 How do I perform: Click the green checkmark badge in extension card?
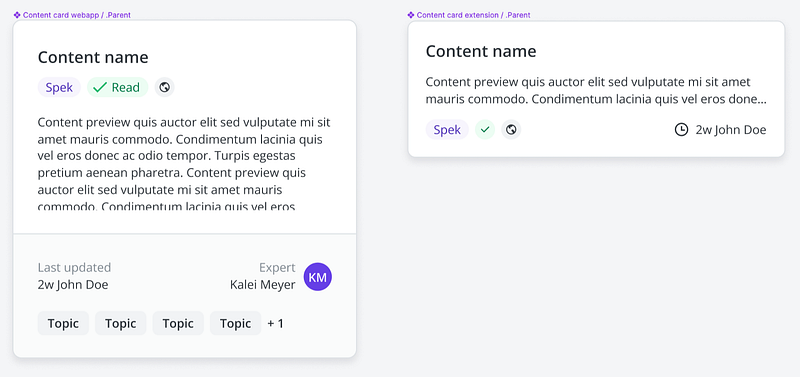pyautogui.click(x=485, y=130)
